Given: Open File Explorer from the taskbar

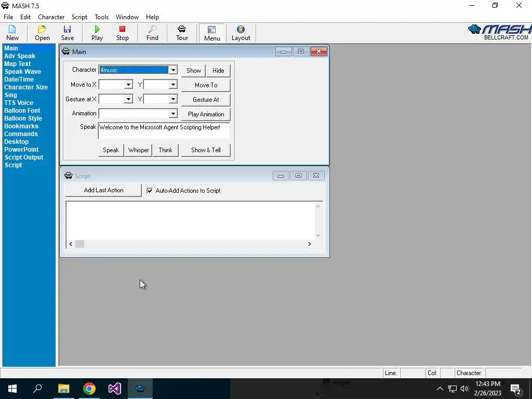Looking at the screenshot, I should (63, 389).
